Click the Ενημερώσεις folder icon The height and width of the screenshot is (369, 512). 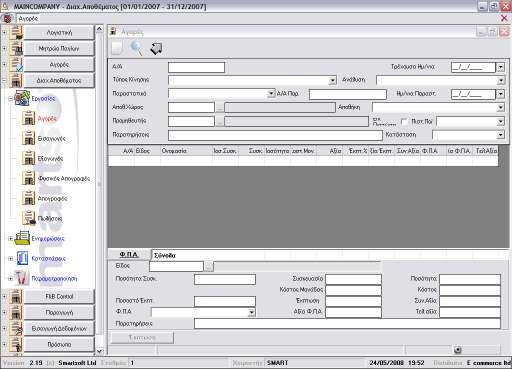click(22, 238)
